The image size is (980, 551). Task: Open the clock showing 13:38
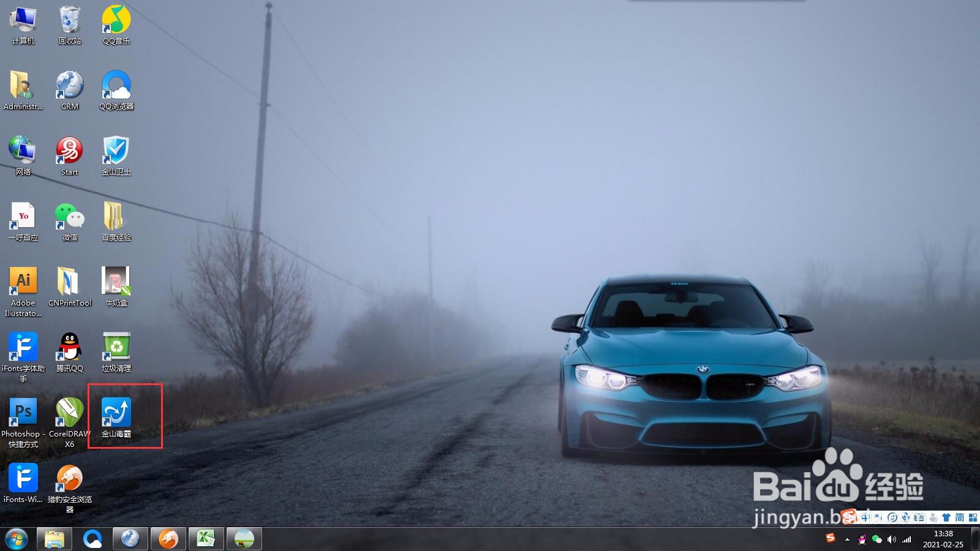click(x=943, y=539)
